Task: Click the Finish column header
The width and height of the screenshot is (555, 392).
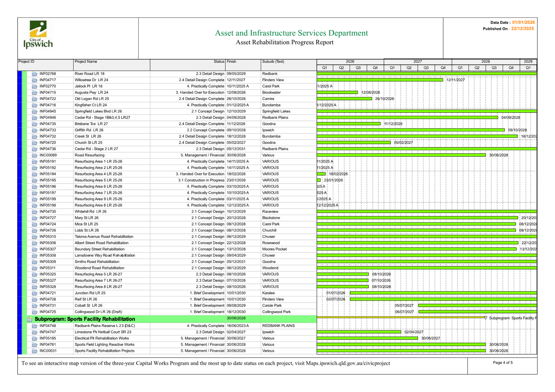Action: point(231,62)
